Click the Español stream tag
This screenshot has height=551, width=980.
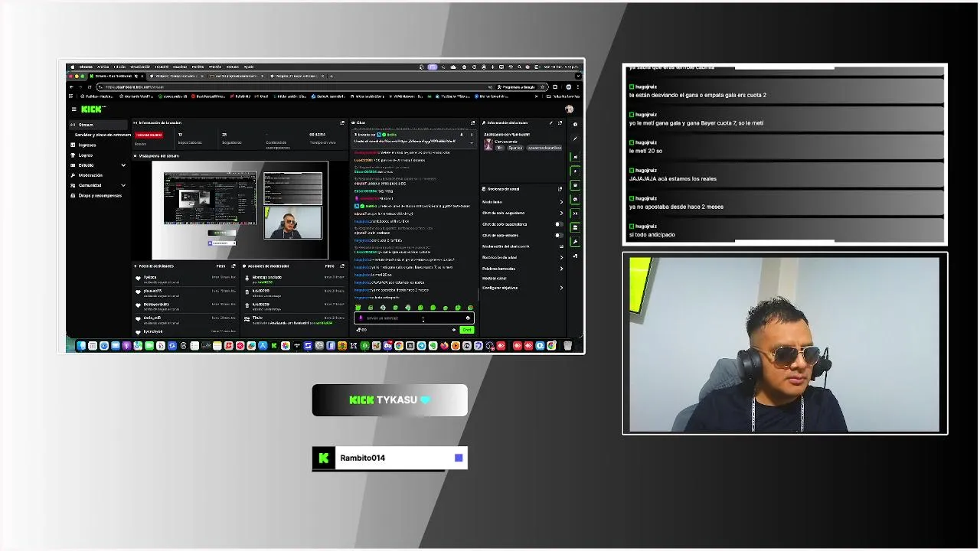tap(515, 148)
